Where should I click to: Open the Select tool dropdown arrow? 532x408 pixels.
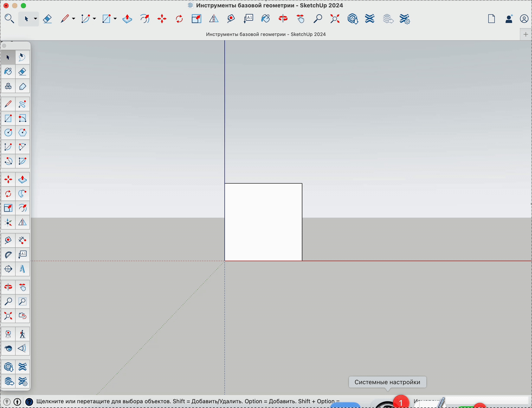(35, 19)
